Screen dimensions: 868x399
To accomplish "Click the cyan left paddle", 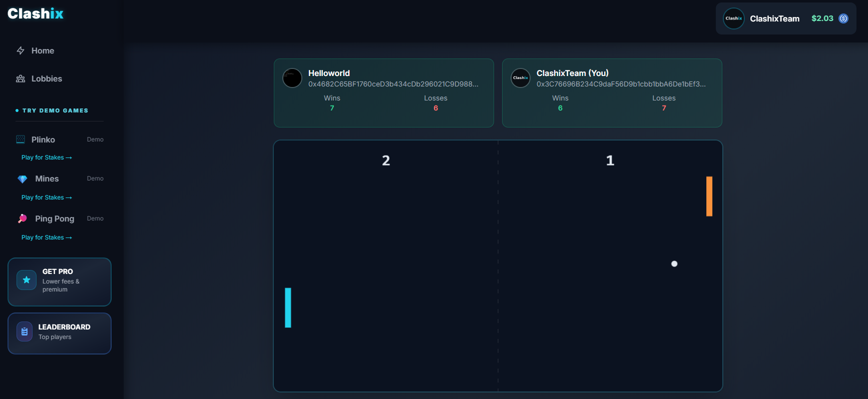I will click(x=288, y=307).
